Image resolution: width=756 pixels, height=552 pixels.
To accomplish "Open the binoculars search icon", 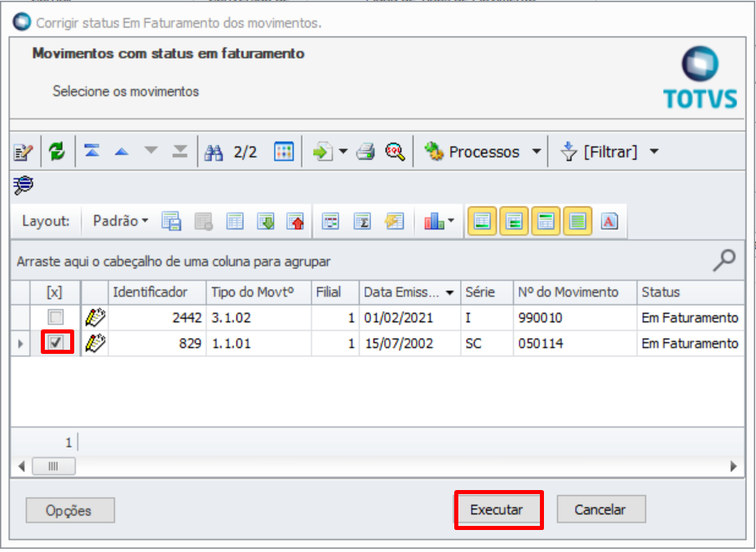I will coord(213,152).
